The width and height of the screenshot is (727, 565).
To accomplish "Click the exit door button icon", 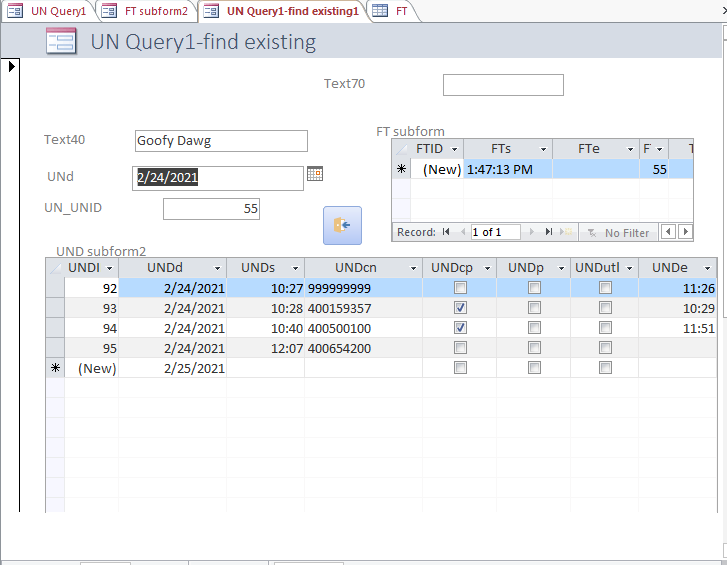I will (342, 226).
